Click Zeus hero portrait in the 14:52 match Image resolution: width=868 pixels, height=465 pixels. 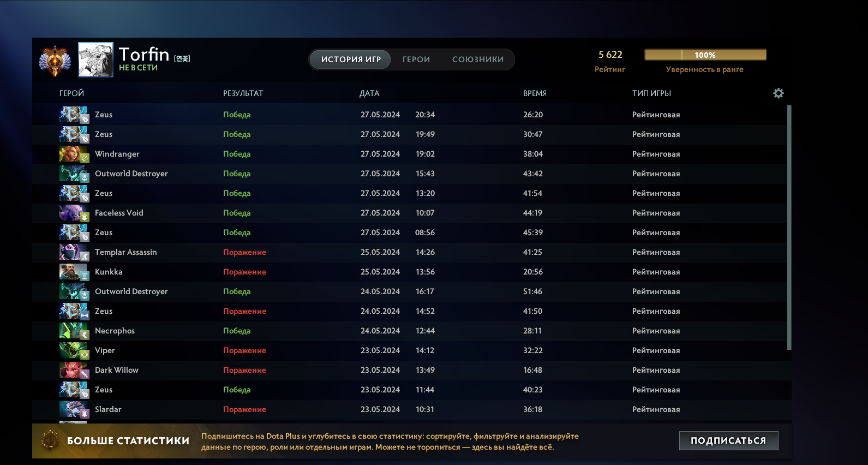click(74, 311)
